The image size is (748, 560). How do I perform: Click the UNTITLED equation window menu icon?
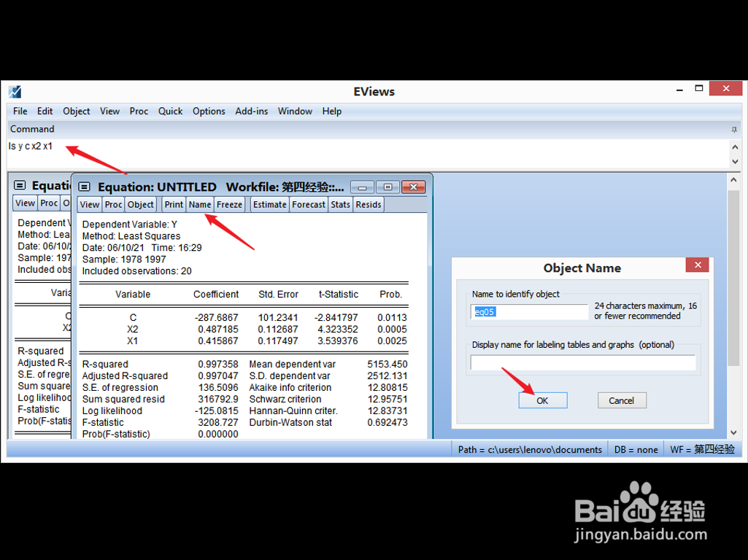(85, 187)
